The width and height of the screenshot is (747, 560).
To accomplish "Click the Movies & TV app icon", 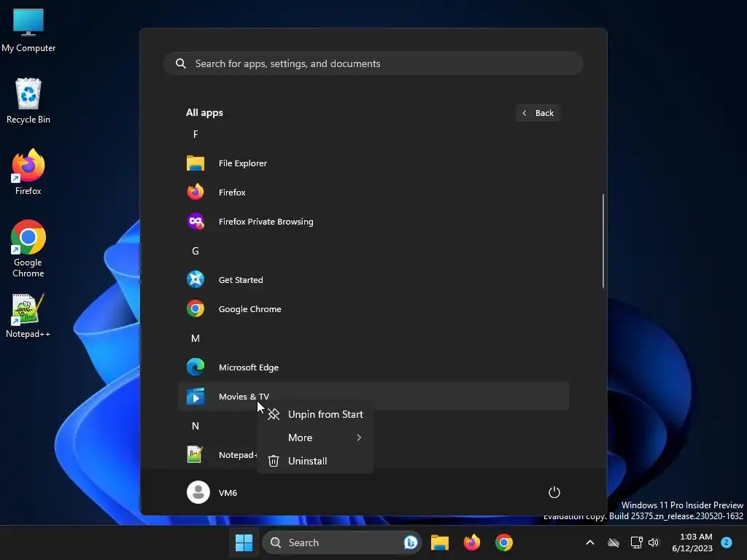I will (196, 396).
